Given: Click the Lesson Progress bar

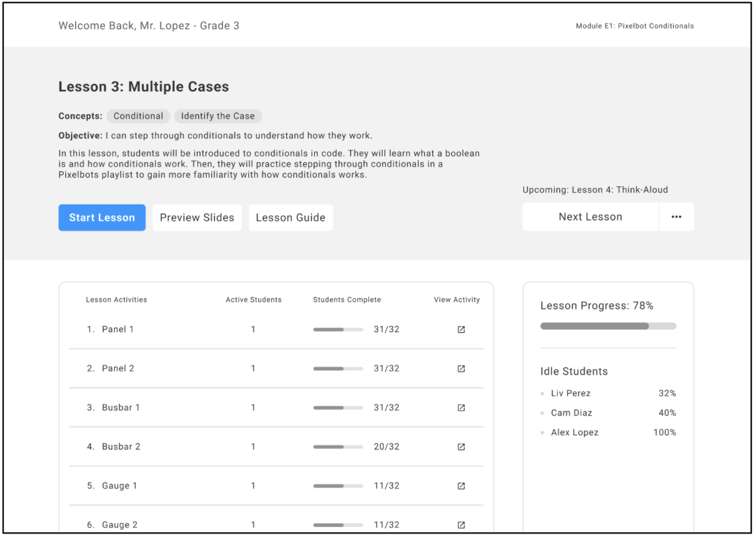Looking at the screenshot, I should [x=607, y=326].
